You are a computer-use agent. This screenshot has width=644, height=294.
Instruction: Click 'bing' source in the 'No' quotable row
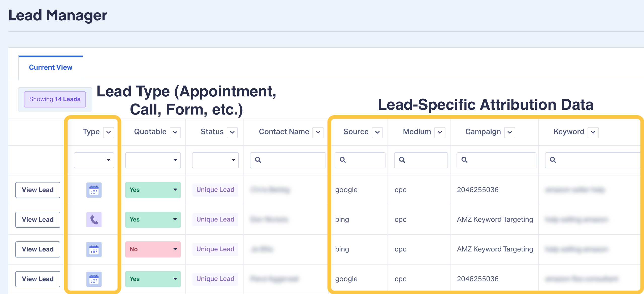[x=342, y=249]
